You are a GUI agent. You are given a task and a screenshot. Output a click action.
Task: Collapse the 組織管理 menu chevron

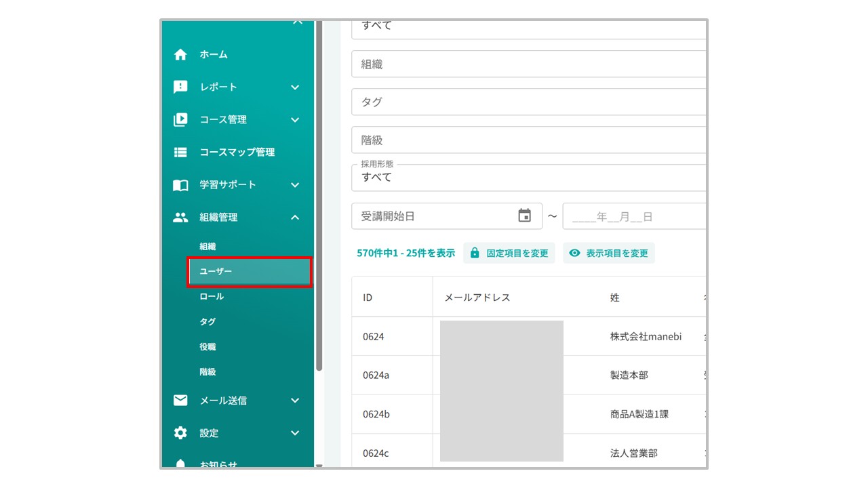click(x=295, y=218)
